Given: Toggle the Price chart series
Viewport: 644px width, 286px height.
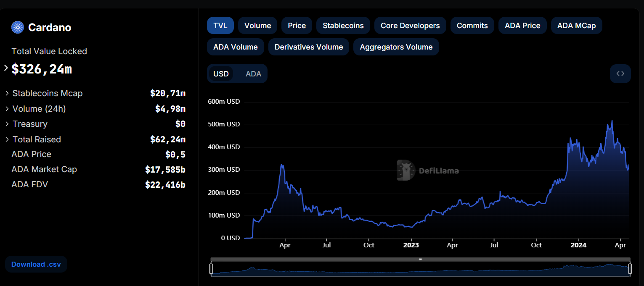Looking at the screenshot, I should coord(297,26).
